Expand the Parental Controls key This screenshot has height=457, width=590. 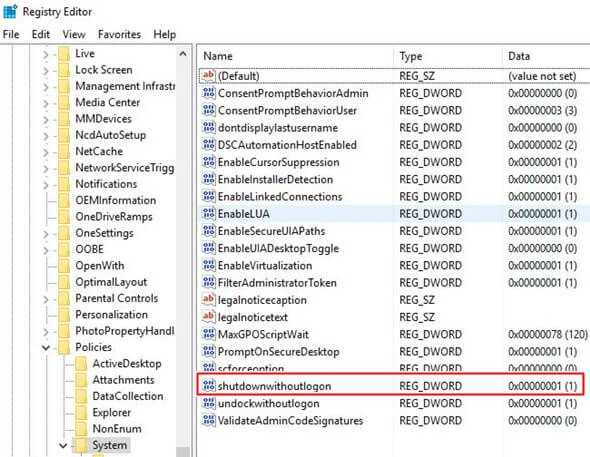(x=46, y=299)
